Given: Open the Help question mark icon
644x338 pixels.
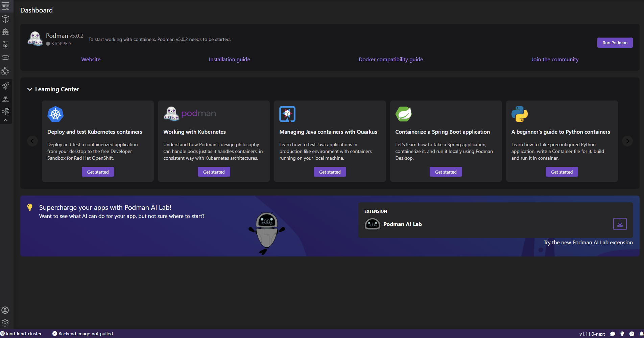Looking at the screenshot, I should pos(632,334).
